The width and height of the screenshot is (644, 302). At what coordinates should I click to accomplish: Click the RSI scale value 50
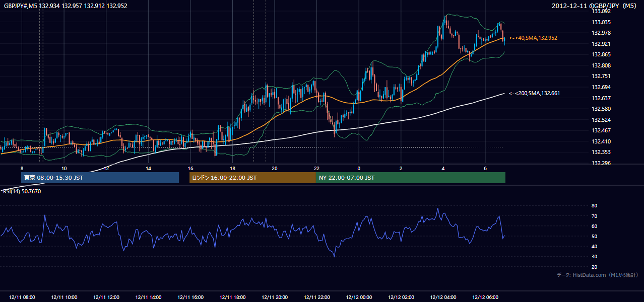point(594,236)
